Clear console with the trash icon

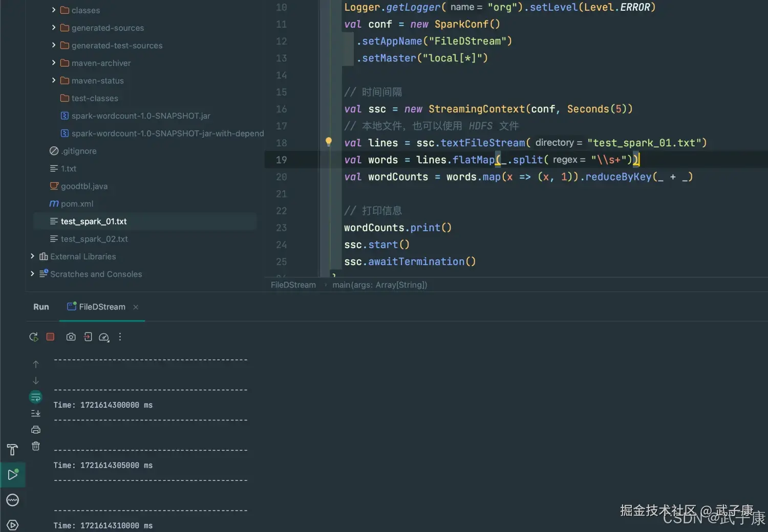36,446
